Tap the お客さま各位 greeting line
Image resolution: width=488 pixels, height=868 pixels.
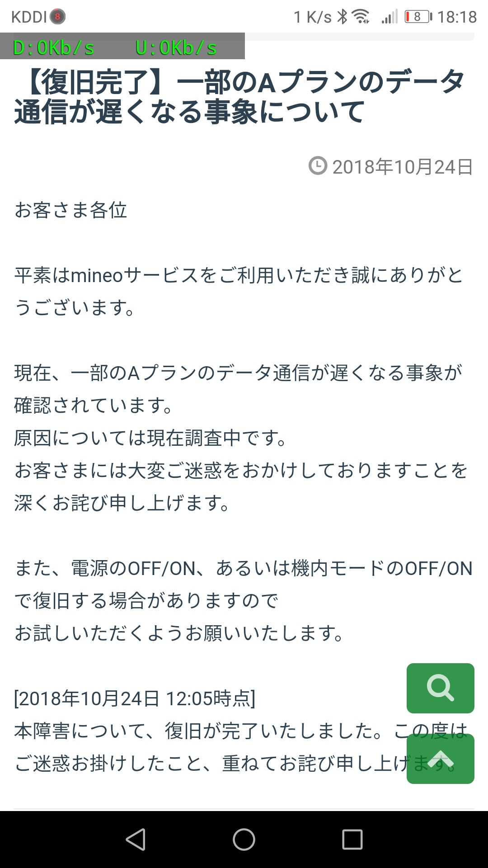click(x=71, y=210)
